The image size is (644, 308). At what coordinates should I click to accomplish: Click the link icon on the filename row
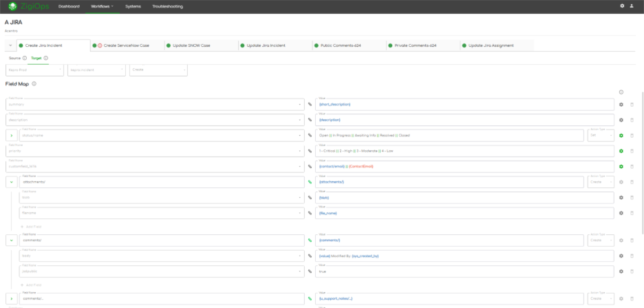tap(310, 213)
